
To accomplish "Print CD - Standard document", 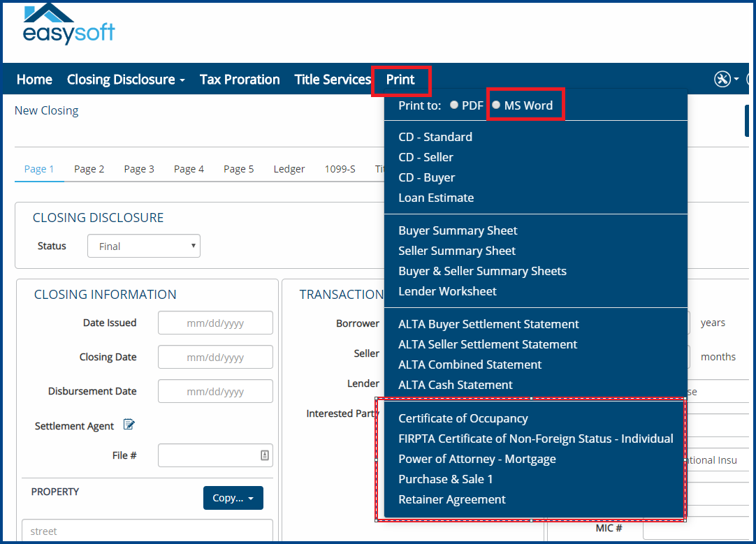I will coord(435,137).
